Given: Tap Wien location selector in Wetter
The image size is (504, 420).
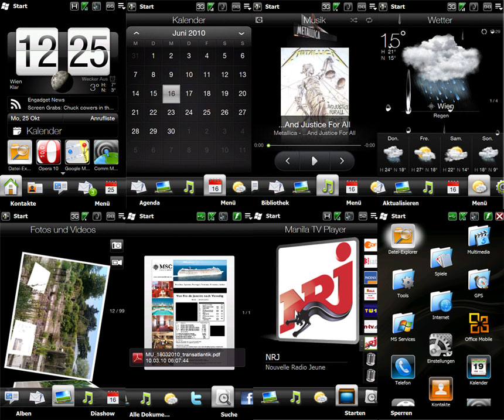Looking at the screenshot, I should click(441, 106).
